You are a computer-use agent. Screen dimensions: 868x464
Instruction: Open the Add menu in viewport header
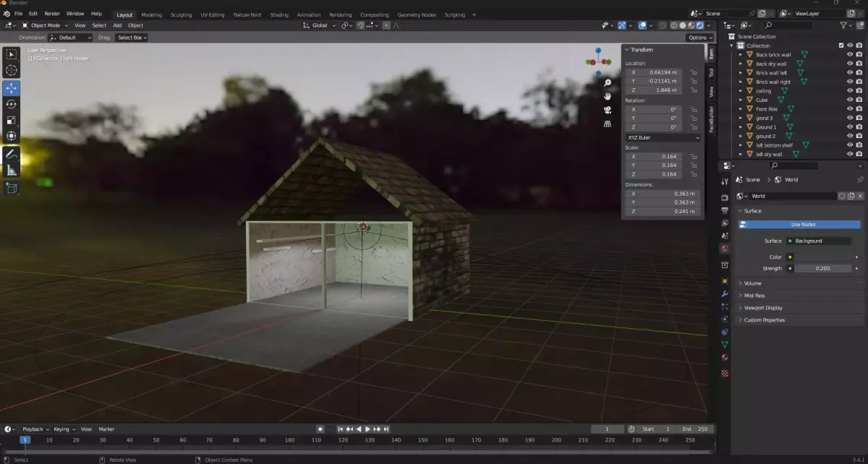tap(117, 25)
